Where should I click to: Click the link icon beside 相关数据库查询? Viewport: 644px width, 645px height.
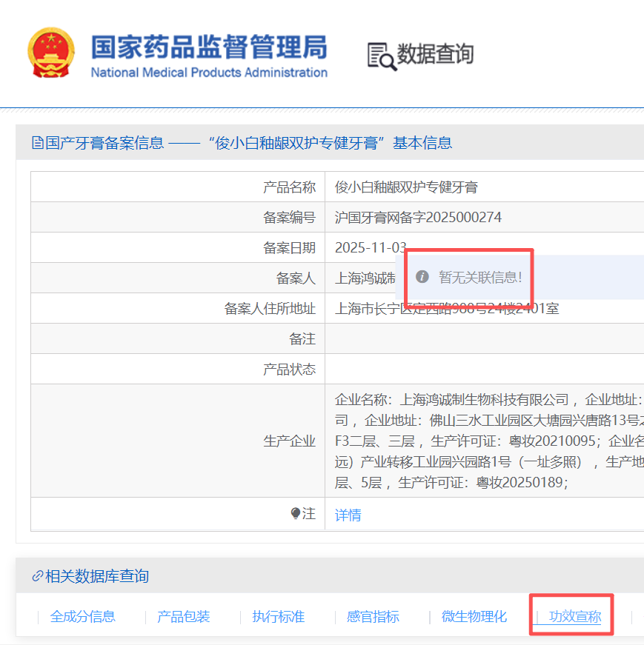(38, 576)
